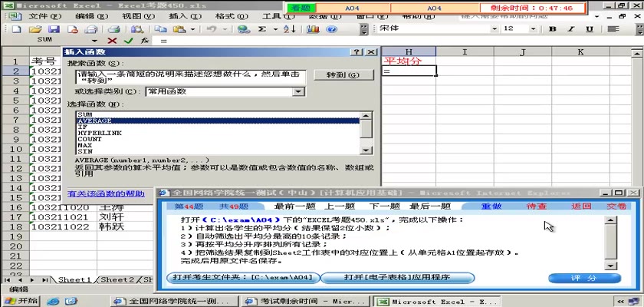Open the Name Box function dropdown
This screenshot has height=307, width=644.
(95, 41)
